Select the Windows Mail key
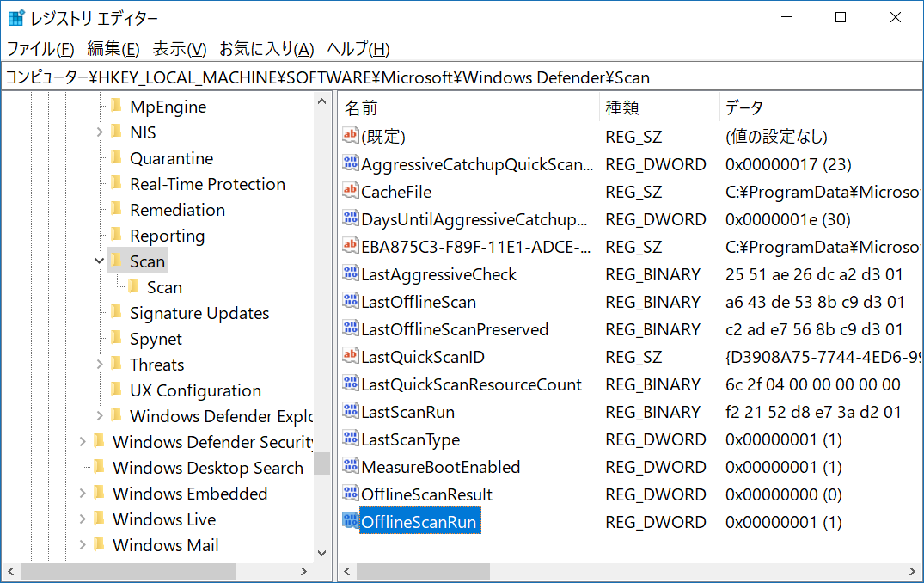Viewport: 924px width, 583px height. click(x=166, y=544)
